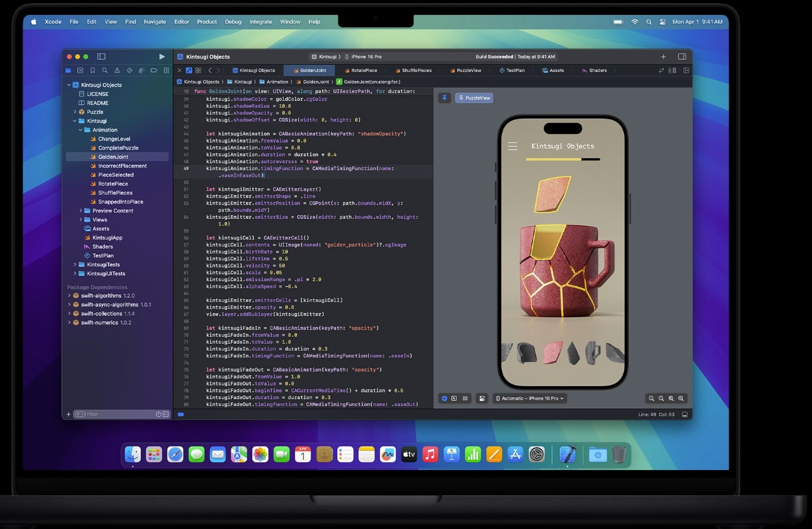Tap the hamburger menu in the preview

point(512,146)
